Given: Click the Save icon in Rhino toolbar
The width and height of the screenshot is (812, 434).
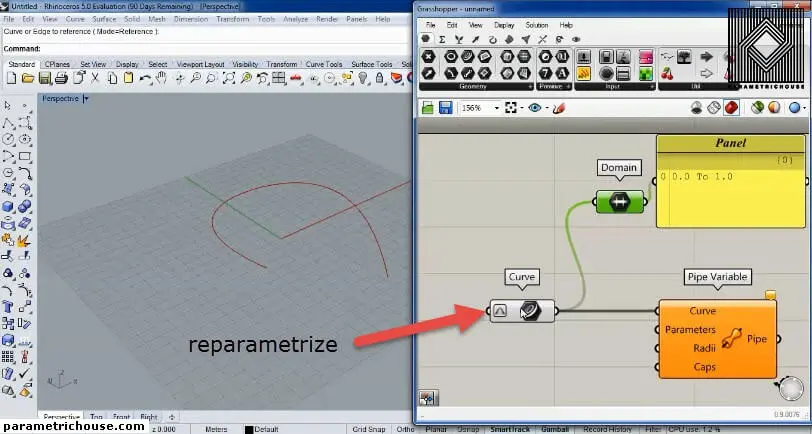Looking at the screenshot, I should 43,78.
